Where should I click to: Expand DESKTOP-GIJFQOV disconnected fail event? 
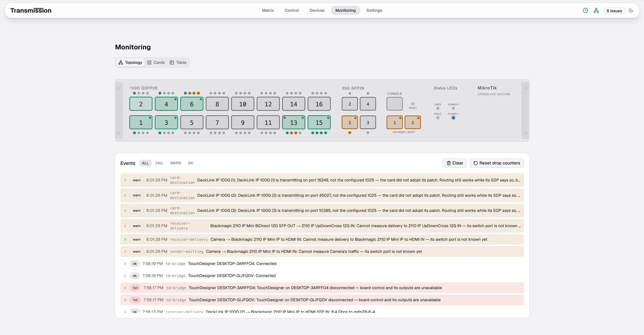pos(125,300)
